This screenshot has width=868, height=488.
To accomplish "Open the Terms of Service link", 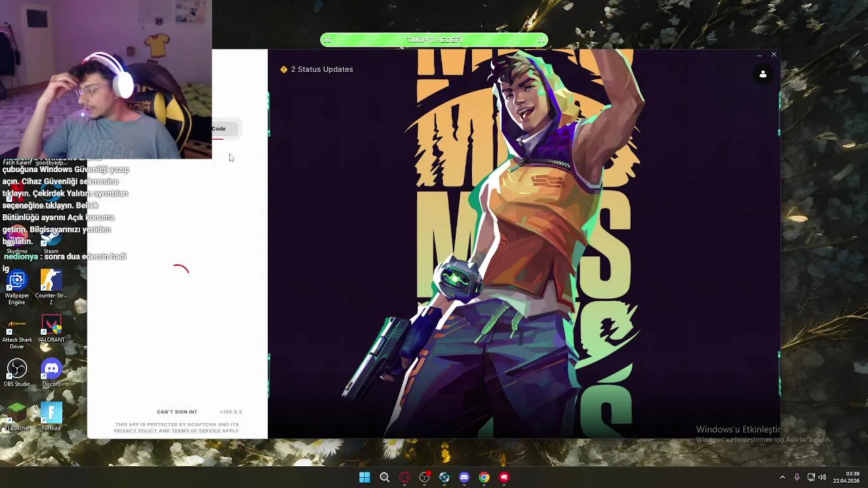I will pyautogui.click(x=196, y=430).
